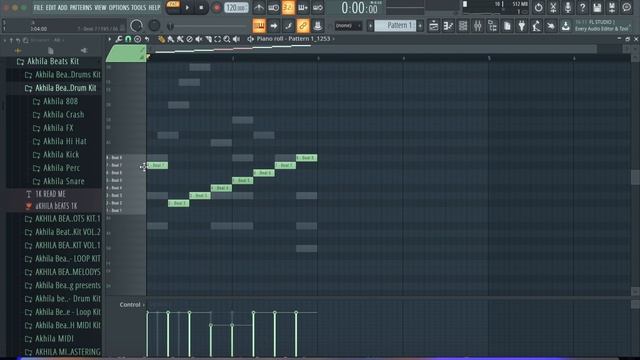Select the Mute tool in piano roll
This screenshot has height=360, width=640.
pos(199,39)
